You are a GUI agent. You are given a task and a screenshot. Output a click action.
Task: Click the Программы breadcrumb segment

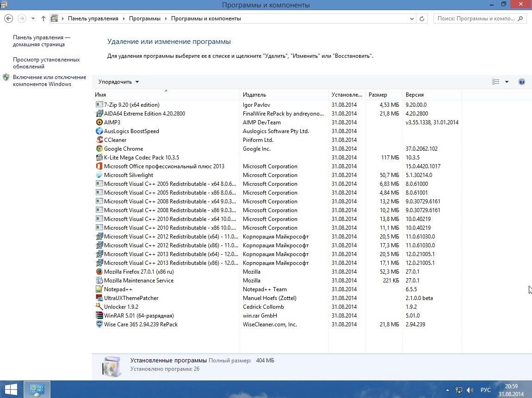(144, 18)
